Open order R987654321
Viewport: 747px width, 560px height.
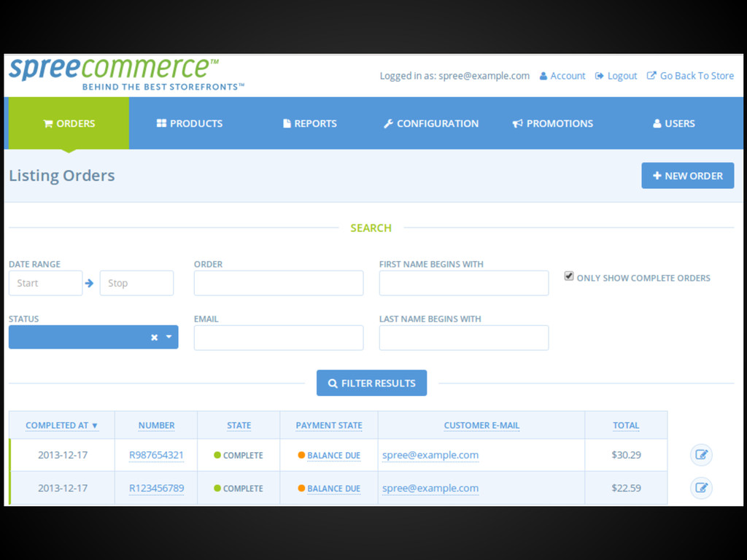click(156, 455)
